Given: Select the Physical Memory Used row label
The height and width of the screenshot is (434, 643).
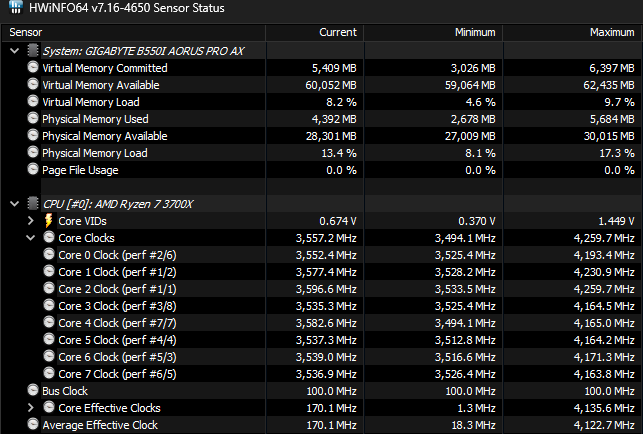Looking at the screenshot, I should pos(96,119).
